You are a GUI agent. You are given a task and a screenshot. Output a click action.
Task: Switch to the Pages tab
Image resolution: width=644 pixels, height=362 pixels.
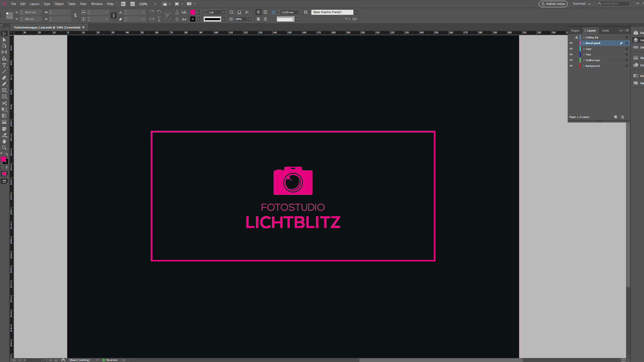click(575, 31)
